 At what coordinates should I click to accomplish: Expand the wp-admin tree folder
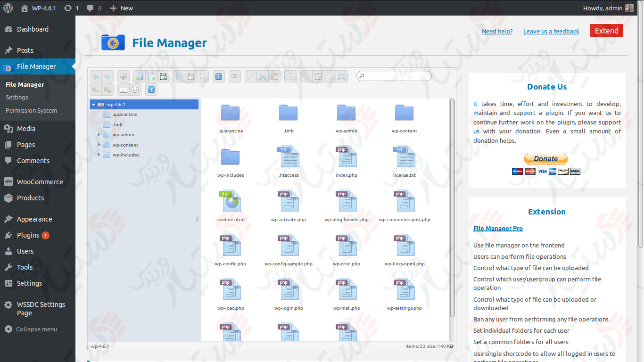pyautogui.click(x=99, y=134)
